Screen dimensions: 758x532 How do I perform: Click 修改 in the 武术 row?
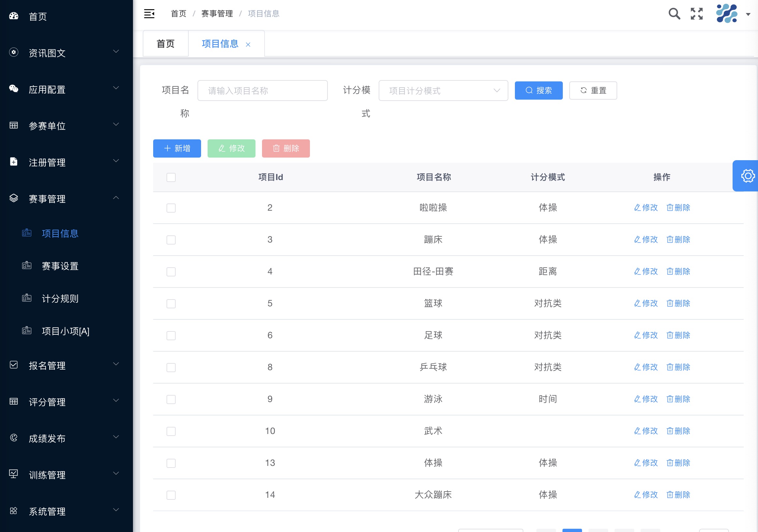click(x=646, y=431)
